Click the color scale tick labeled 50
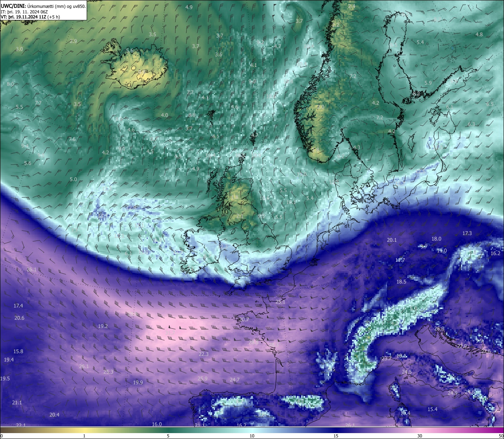504x439 pixels. click(500, 436)
